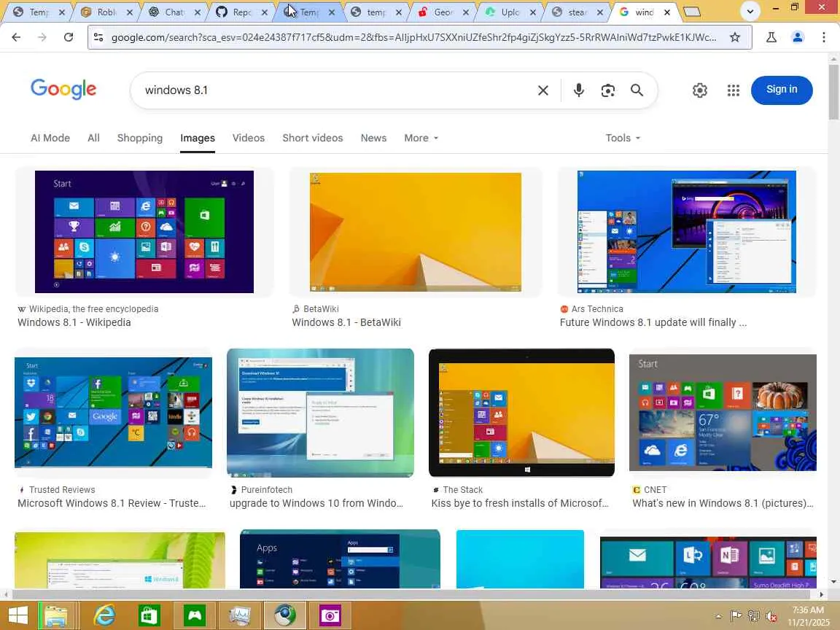Viewport: 840px width, 630px height.
Task: Show hidden tray icons arrow
Action: [718, 616]
